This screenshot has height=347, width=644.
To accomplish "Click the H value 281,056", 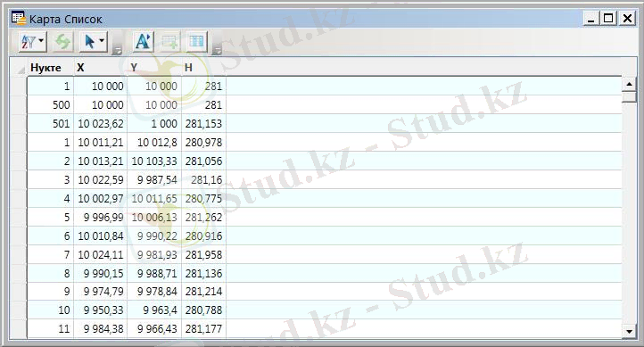I will tap(203, 161).
